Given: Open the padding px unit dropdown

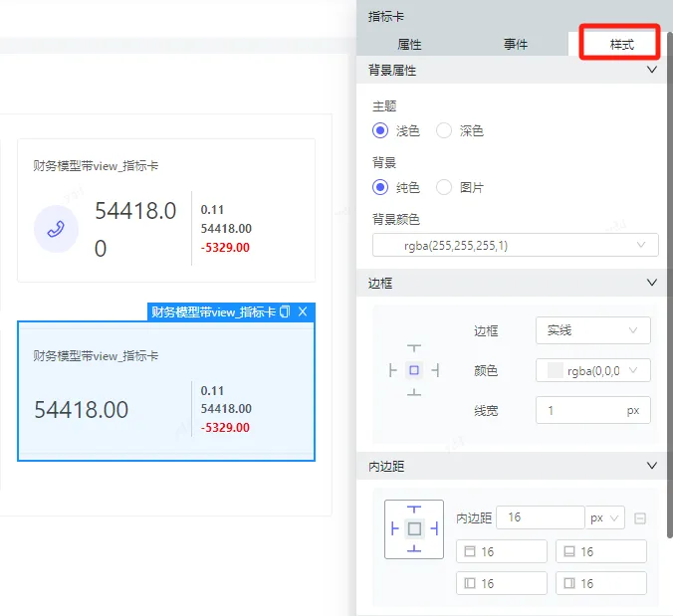Looking at the screenshot, I should pos(604,517).
